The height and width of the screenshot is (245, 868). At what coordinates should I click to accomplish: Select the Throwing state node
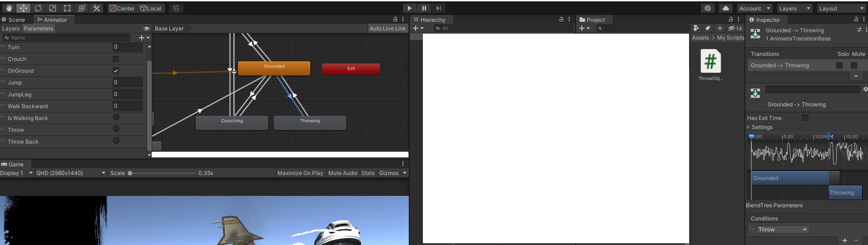(x=310, y=123)
